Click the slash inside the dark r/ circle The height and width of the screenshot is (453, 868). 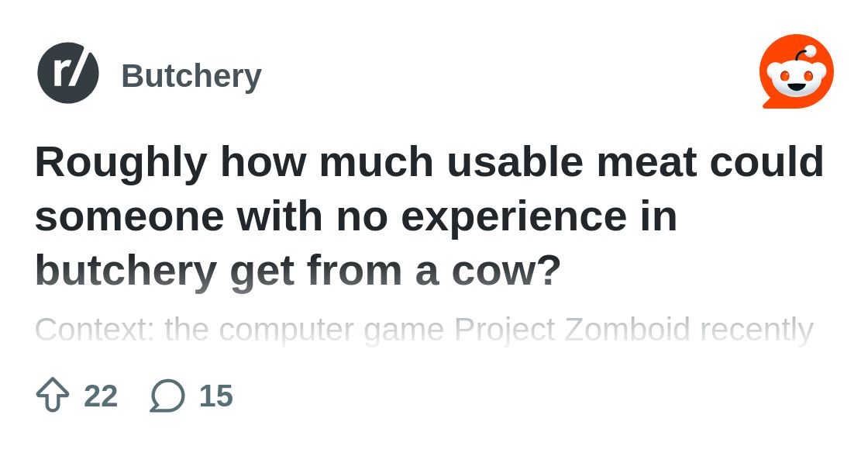(74, 73)
